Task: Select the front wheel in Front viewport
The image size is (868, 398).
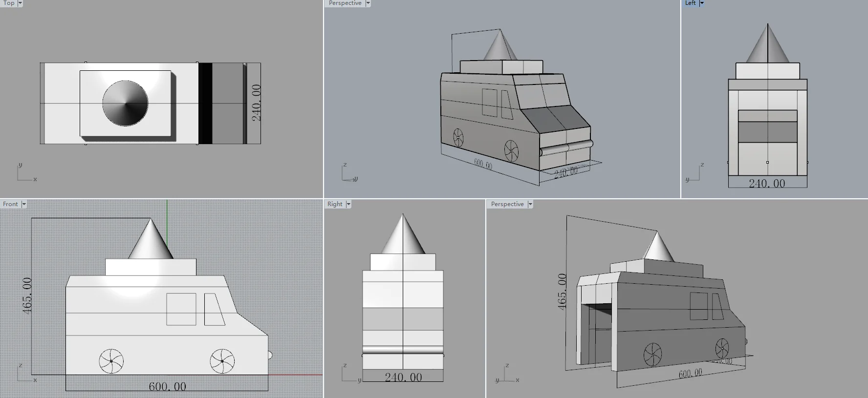Action: tap(222, 361)
